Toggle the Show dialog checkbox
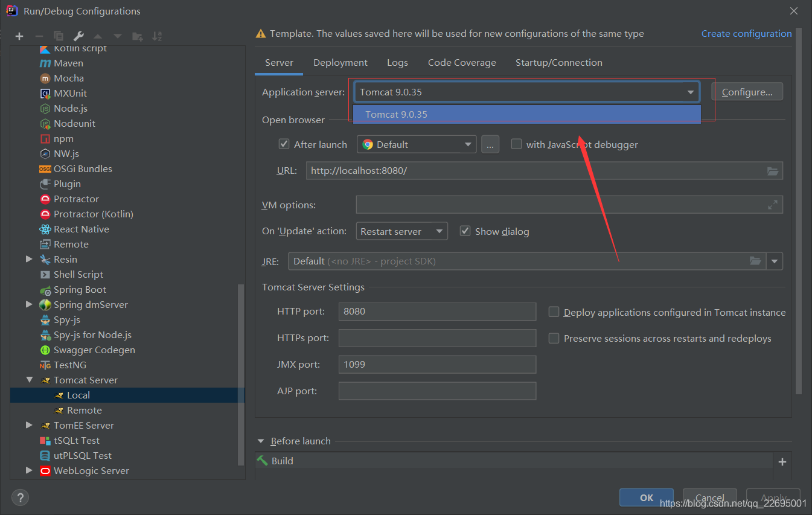Image resolution: width=812 pixels, height=515 pixels. [465, 231]
